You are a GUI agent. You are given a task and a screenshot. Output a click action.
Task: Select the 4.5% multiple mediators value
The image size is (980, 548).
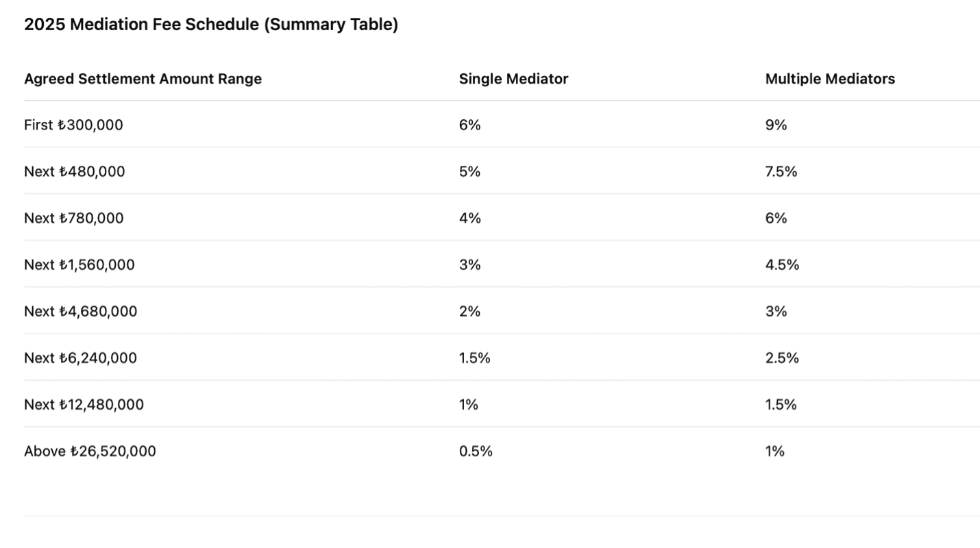(782, 264)
